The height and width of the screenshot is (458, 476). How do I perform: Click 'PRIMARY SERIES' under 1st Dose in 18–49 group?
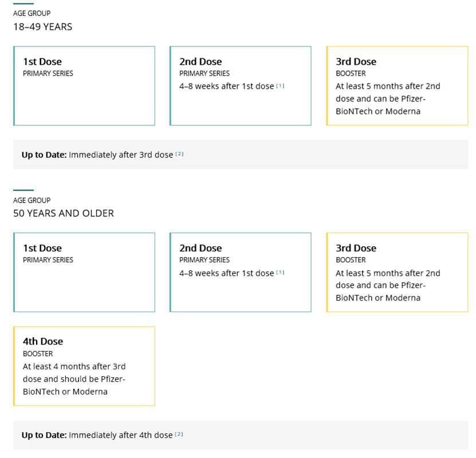click(48, 73)
